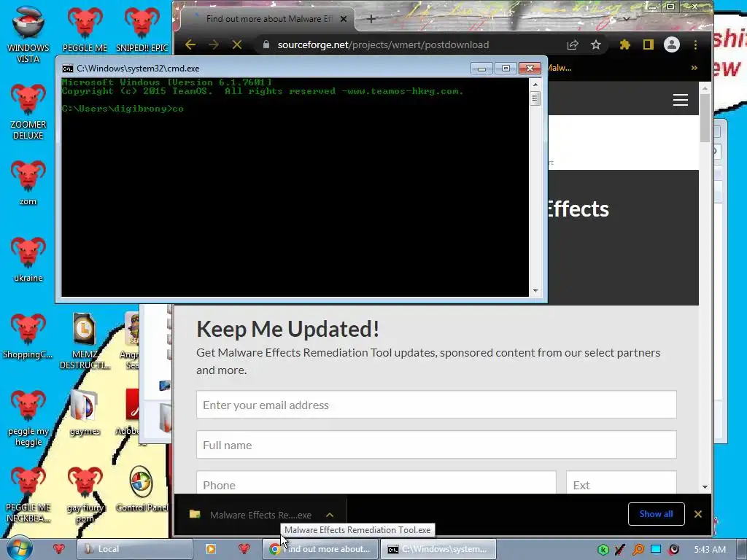Click Chrome back navigation arrow

(190, 44)
